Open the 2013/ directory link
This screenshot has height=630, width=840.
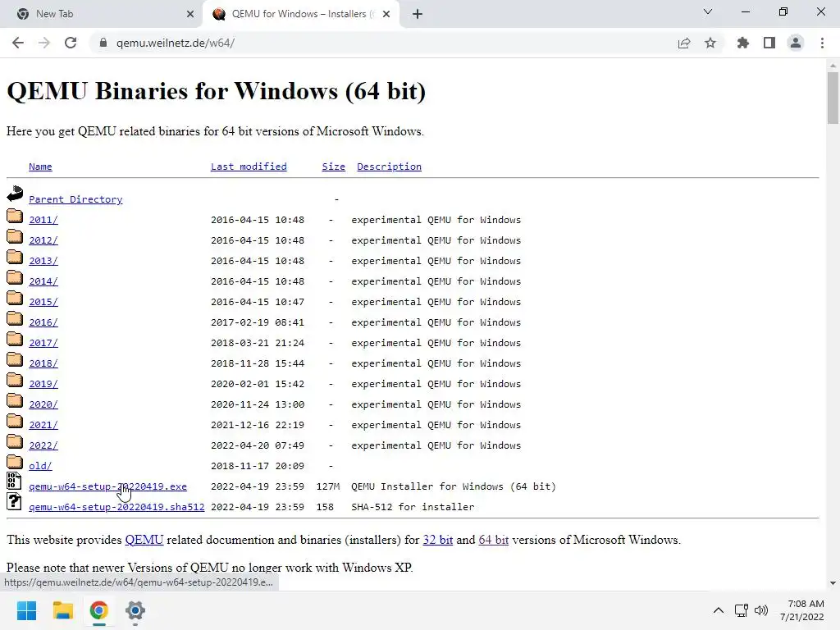click(x=43, y=261)
